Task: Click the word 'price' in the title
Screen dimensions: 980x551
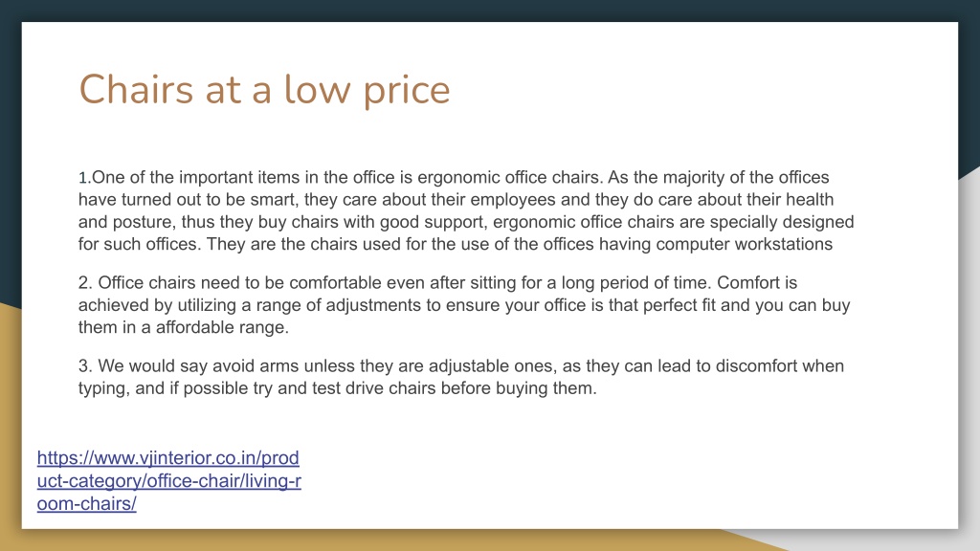Action: click(x=406, y=91)
